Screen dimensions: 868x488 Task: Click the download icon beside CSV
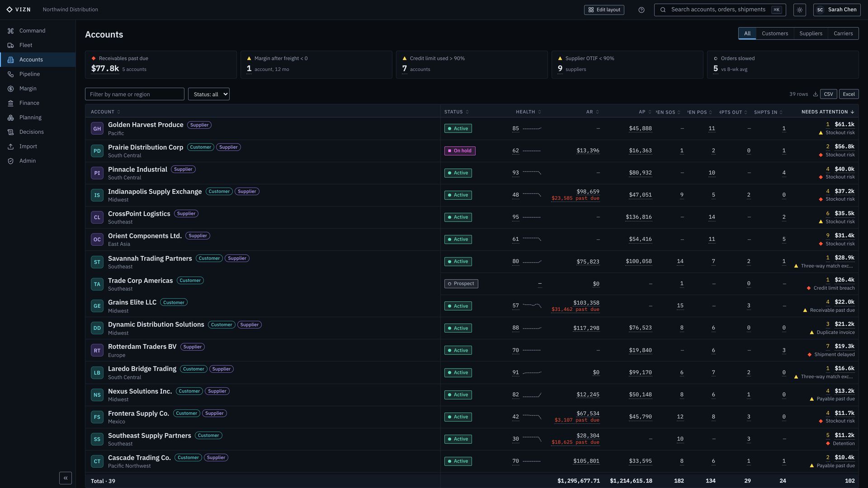point(815,94)
